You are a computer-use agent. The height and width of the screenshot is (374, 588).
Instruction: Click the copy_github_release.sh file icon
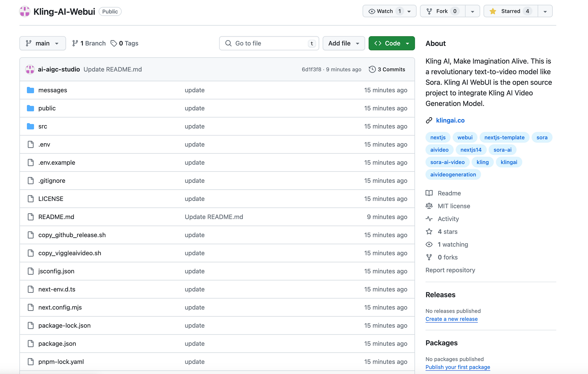(31, 235)
